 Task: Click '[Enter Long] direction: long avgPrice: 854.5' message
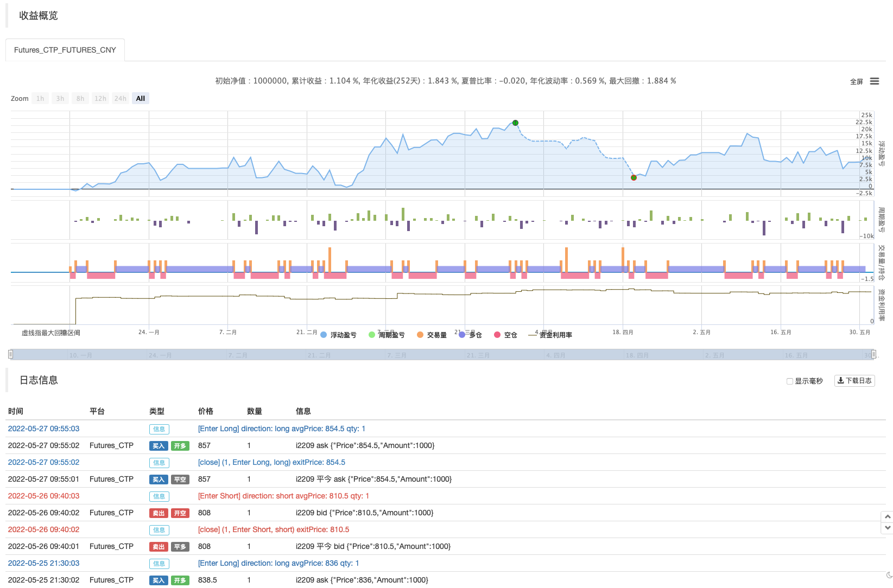coord(282,429)
